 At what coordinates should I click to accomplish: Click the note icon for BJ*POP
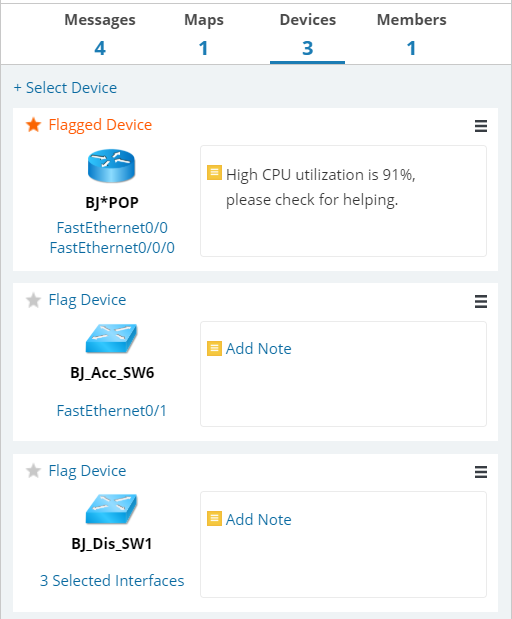(x=214, y=173)
